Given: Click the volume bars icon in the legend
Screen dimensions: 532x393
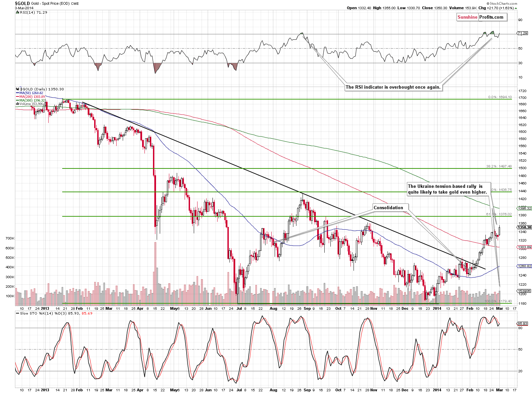Looking at the screenshot, I should pyautogui.click(x=18, y=104).
